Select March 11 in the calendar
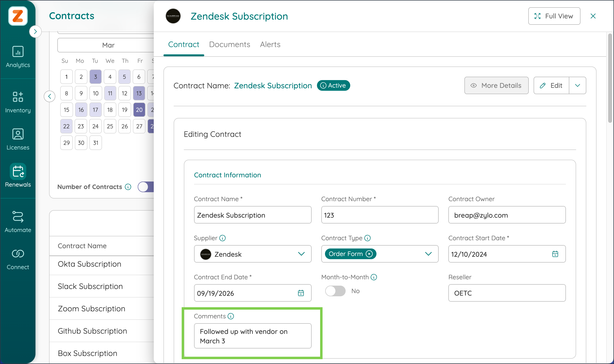Viewport: 614px width, 364px height. click(110, 93)
